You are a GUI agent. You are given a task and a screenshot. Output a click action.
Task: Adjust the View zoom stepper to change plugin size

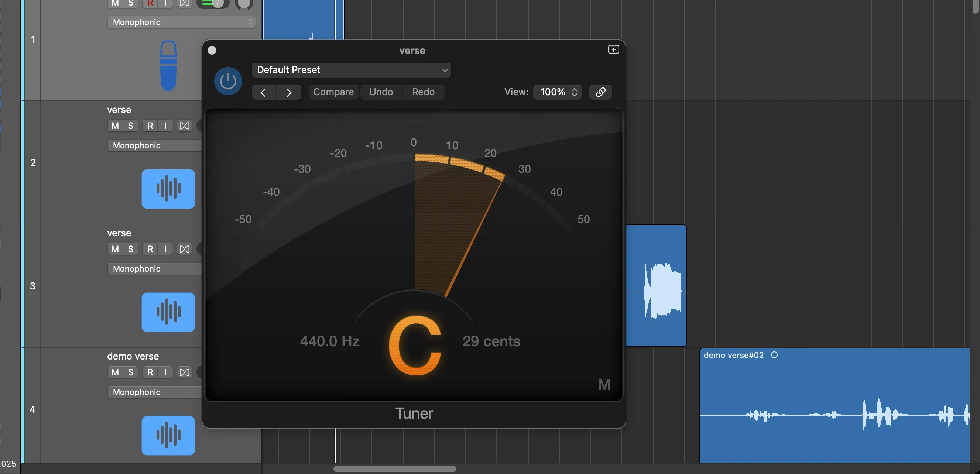click(x=575, y=92)
